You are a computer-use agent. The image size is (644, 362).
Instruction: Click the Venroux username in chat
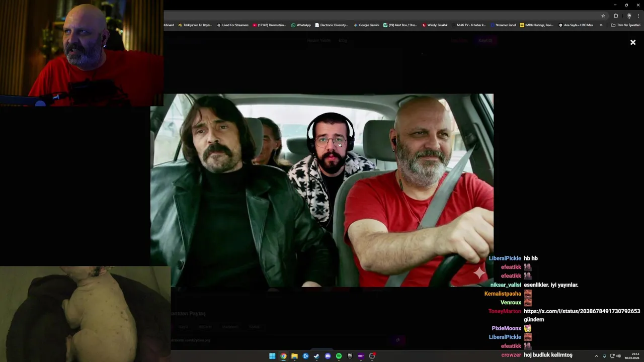coord(511,303)
